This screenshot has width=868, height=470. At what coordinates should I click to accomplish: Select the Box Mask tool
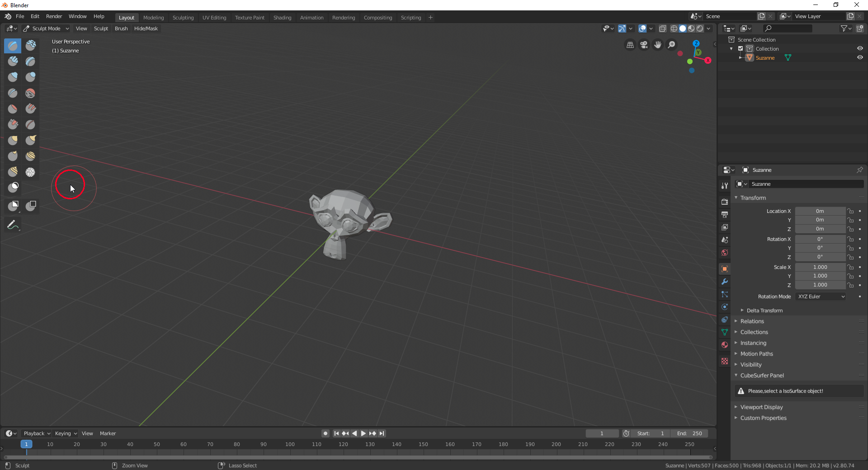[13, 206]
